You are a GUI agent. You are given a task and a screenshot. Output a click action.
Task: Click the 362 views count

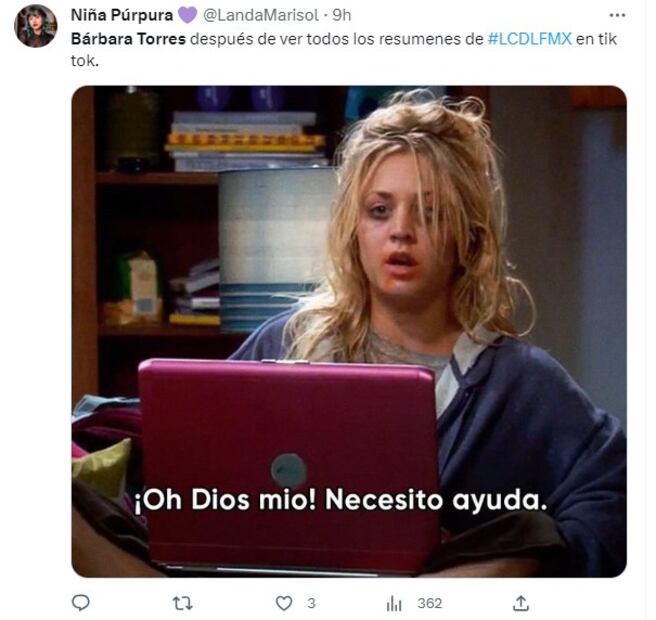coord(430,603)
